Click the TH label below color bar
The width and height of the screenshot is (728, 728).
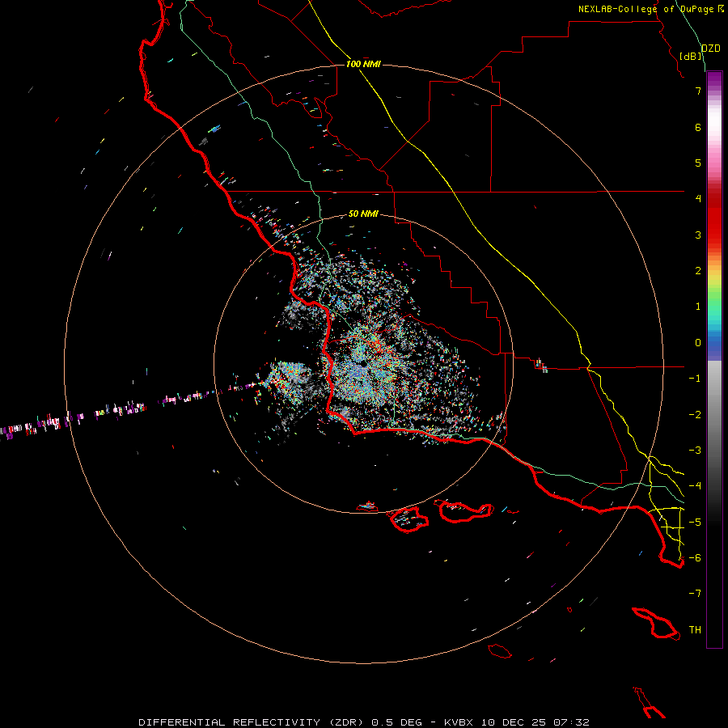[x=695, y=629]
